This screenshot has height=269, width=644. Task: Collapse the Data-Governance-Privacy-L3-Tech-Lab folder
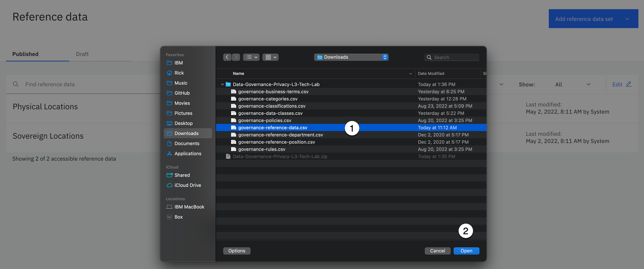[222, 84]
